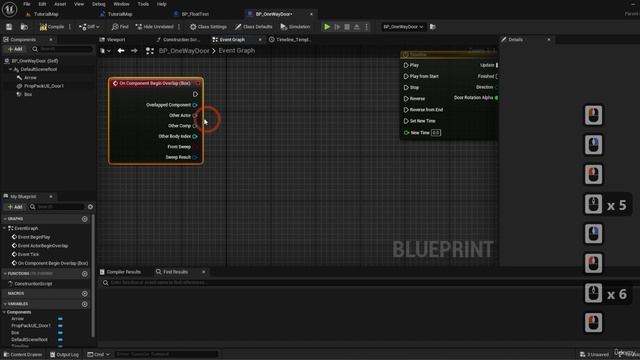This screenshot has height=360, width=640.
Task: Add a new function with plus icon
Action: tap(84, 274)
